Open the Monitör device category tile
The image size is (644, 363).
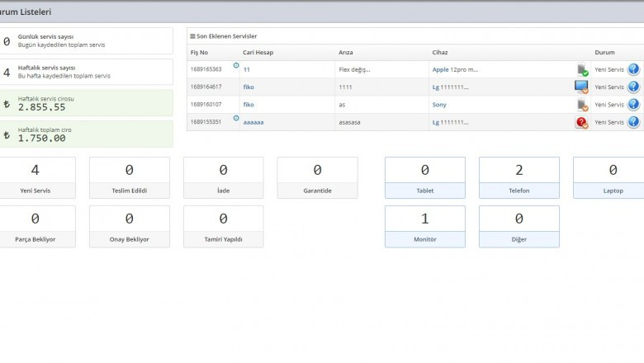coord(424,226)
